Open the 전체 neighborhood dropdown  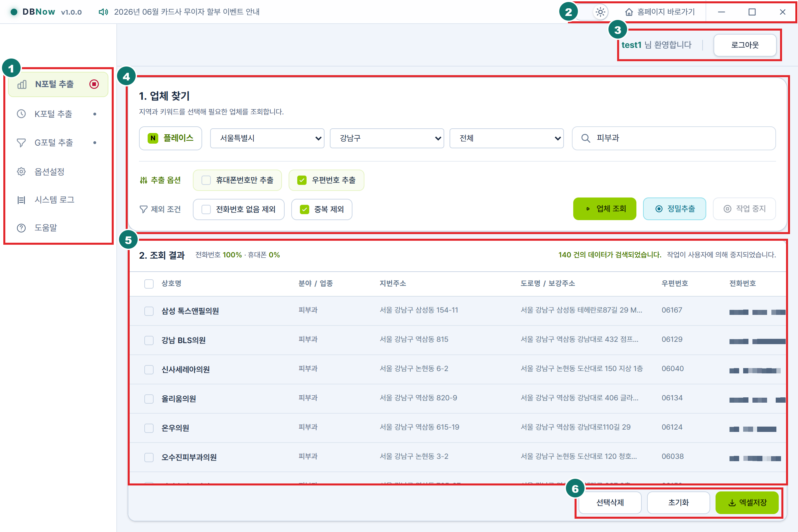click(506, 138)
